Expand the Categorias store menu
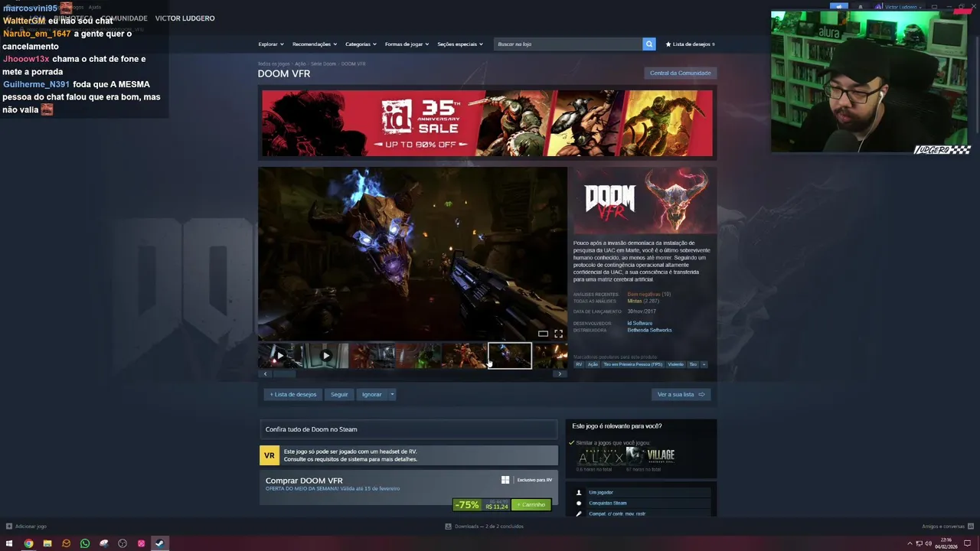 pos(361,44)
